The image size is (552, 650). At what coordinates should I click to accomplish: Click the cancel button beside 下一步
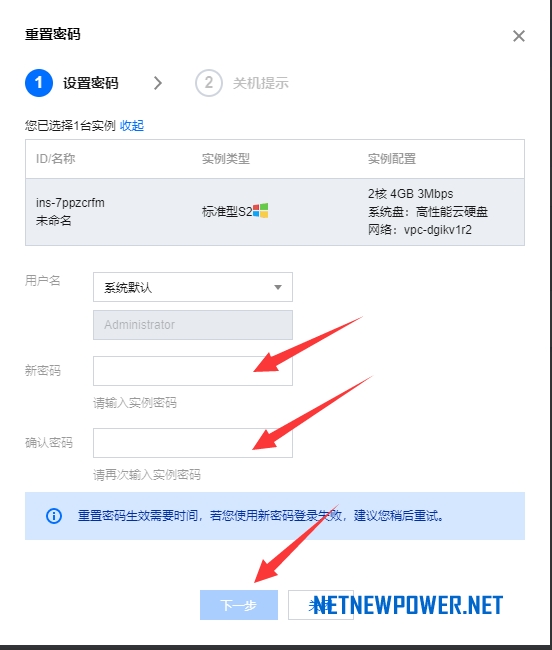click(x=321, y=605)
